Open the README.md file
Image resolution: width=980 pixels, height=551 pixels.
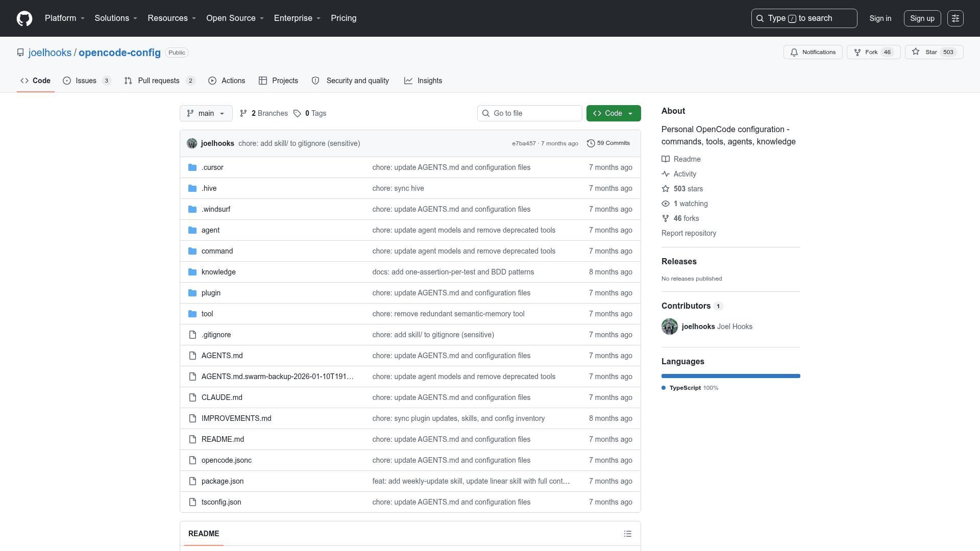[223, 439]
